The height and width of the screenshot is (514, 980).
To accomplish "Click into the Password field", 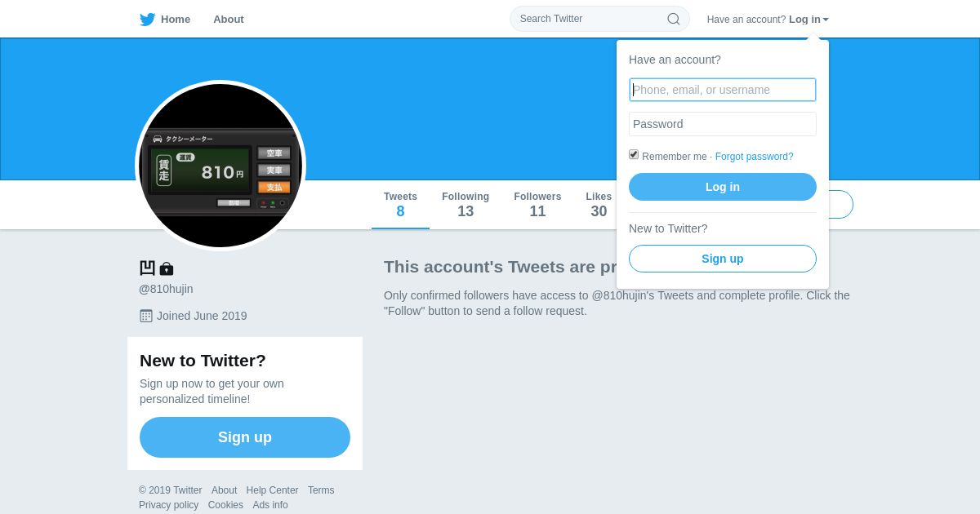I will coord(723,124).
